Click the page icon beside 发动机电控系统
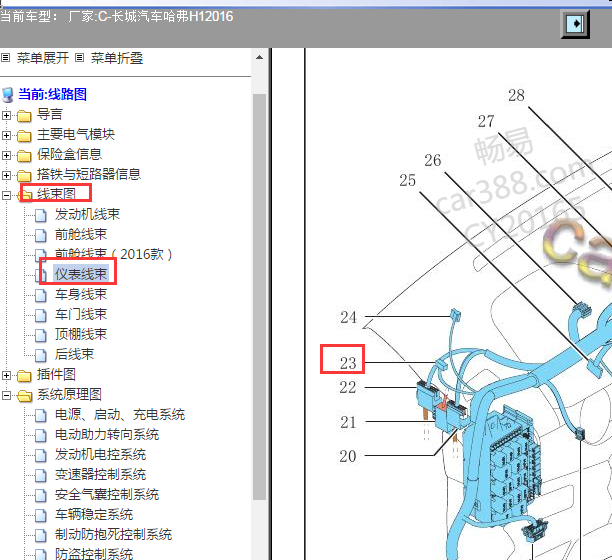 (41, 455)
